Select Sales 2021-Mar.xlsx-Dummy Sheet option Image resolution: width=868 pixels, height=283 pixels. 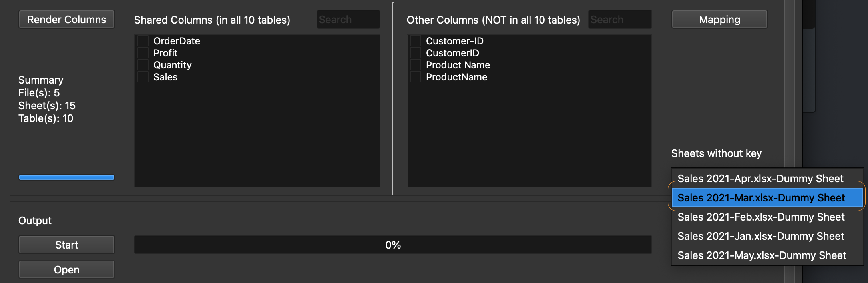pyautogui.click(x=761, y=198)
